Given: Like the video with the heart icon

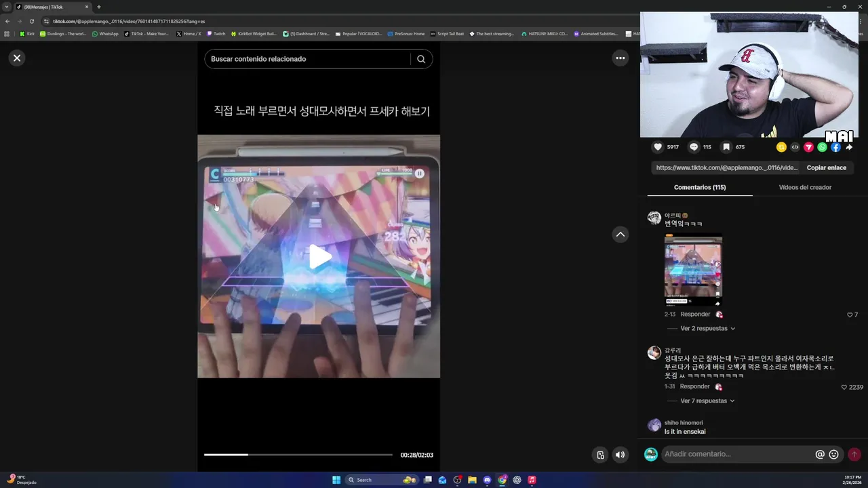Looking at the screenshot, I should click(658, 147).
